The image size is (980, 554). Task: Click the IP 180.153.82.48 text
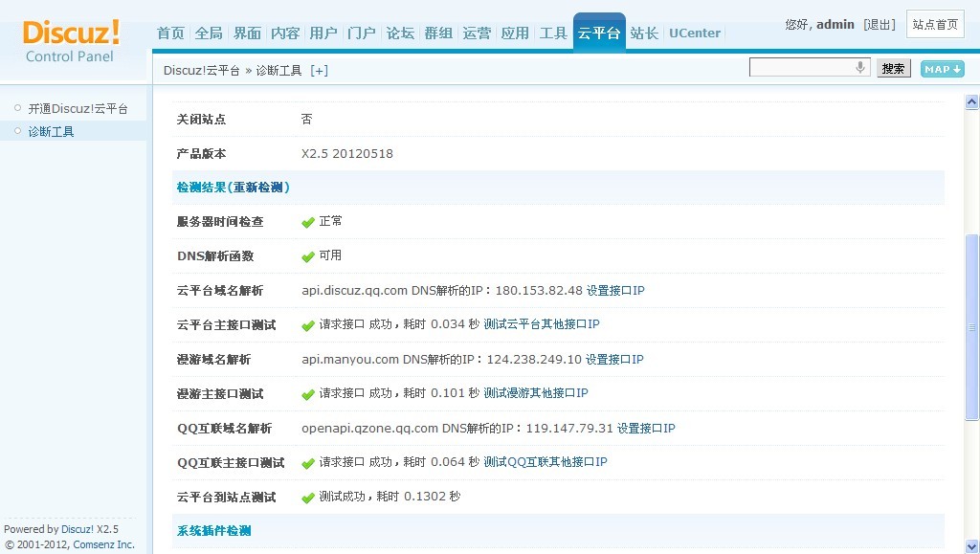tap(539, 291)
